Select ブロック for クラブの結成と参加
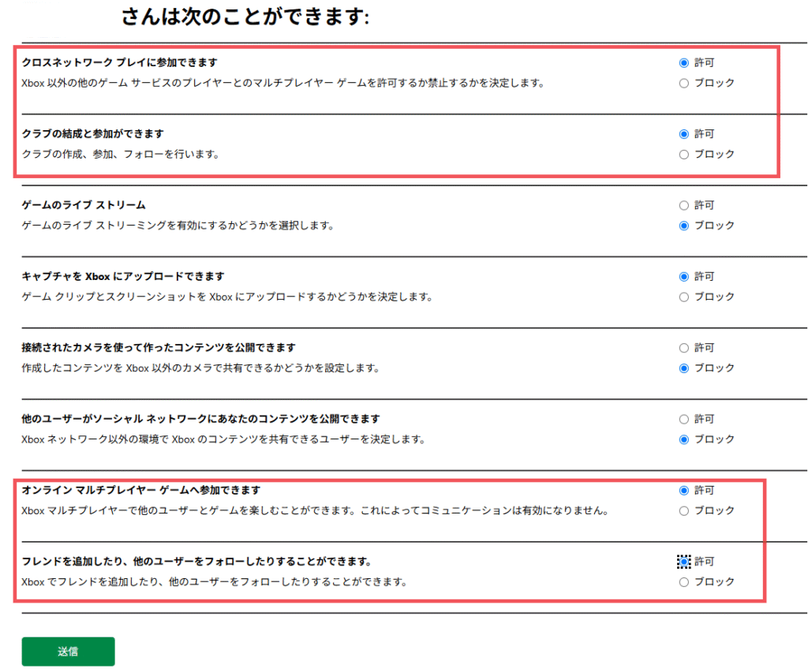808x672 pixels. [x=684, y=155]
